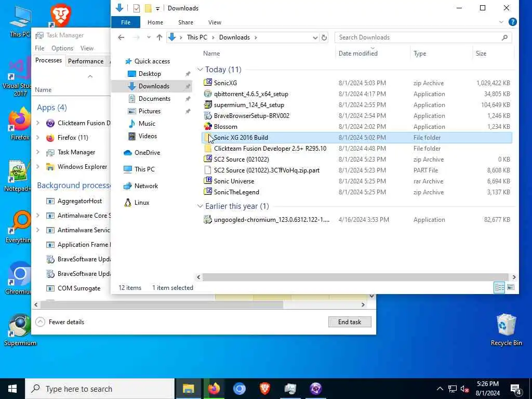Open the SonicXG zip archive icon
The height and width of the screenshot is (399, 532).
(208, 83)
